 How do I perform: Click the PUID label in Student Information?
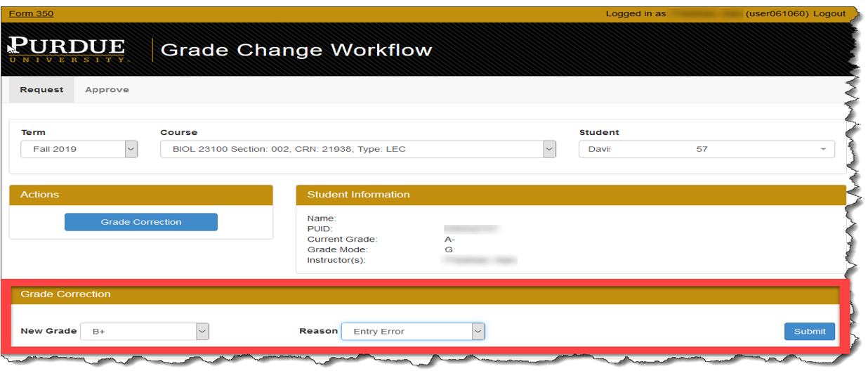(320, 228)
